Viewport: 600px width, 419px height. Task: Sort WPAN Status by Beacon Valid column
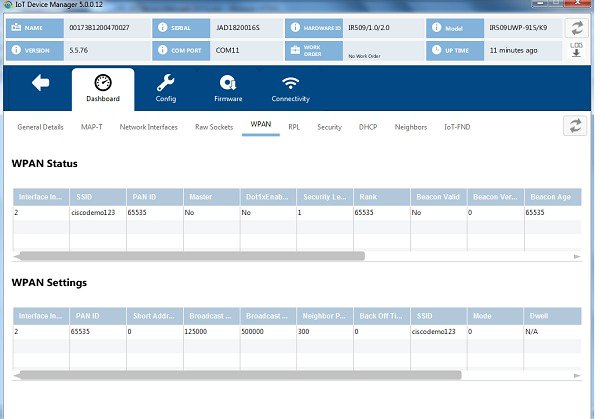pos(439,197)
